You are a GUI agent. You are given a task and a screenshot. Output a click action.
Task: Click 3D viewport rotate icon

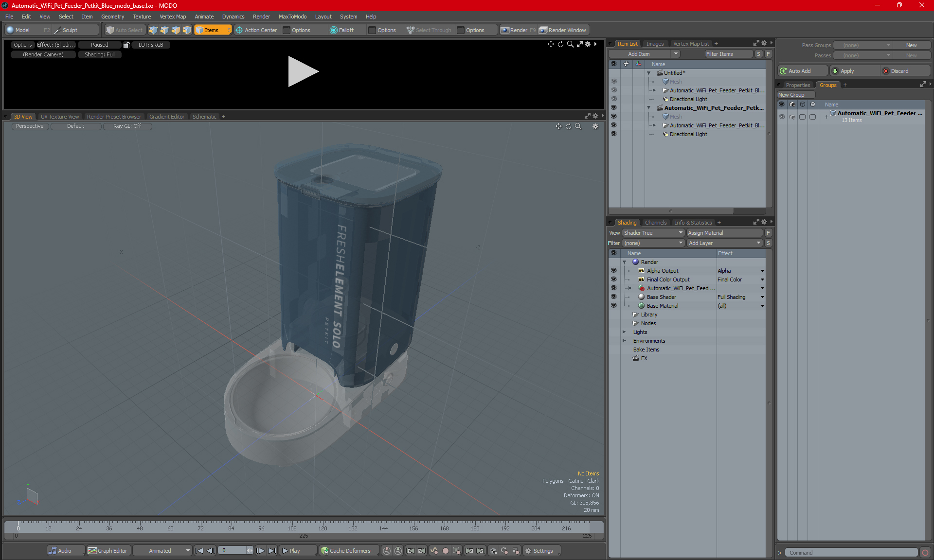click(568, 126)
